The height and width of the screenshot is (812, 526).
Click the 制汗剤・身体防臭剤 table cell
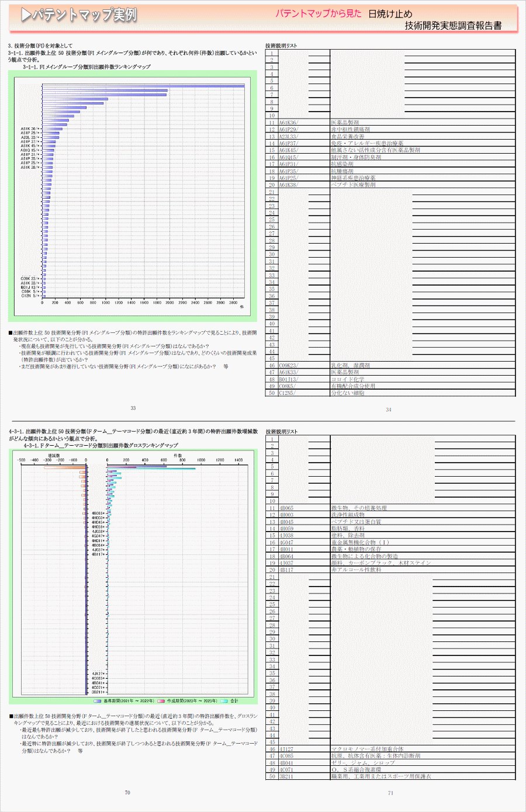[x=356, y=157]
